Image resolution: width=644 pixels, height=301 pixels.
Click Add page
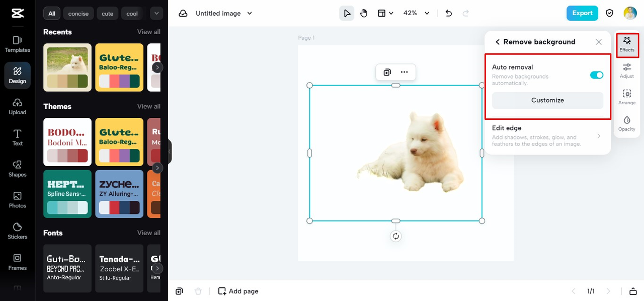[238, 291]
